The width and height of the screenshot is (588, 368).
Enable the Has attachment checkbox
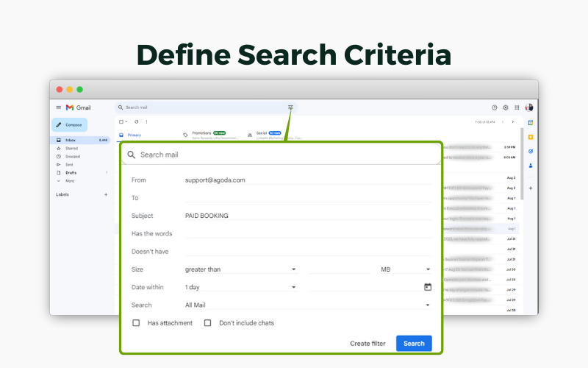(136, 323)
